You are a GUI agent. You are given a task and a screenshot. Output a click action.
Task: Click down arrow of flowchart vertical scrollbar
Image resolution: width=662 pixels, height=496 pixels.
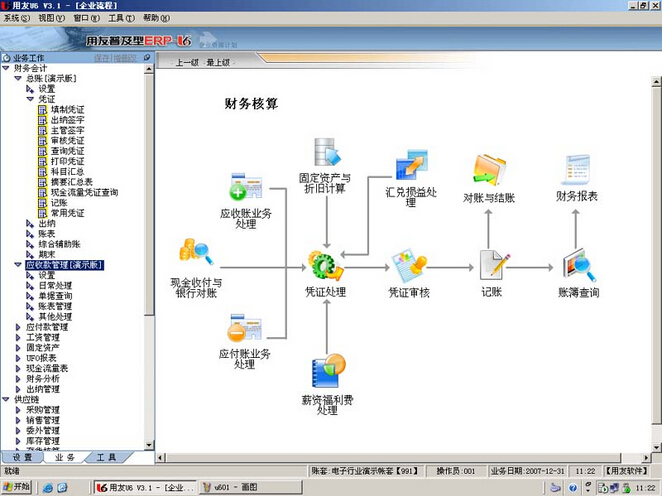(656, 447)
